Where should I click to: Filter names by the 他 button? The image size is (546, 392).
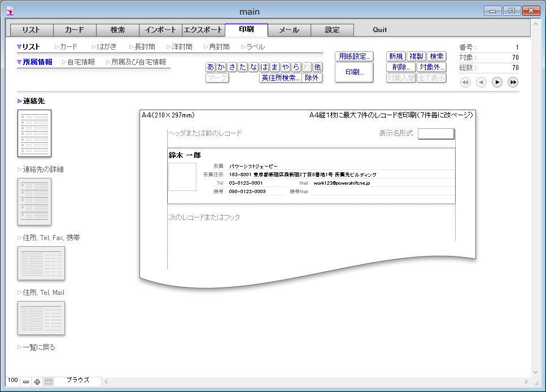click(x=318, y=67)
